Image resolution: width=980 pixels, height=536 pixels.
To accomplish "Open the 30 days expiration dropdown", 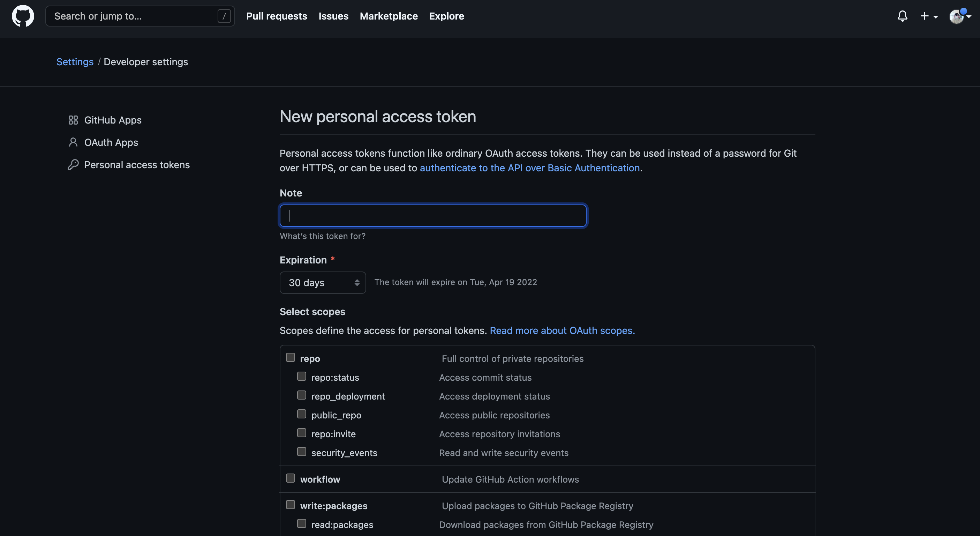I will click(x=323, y=282).
